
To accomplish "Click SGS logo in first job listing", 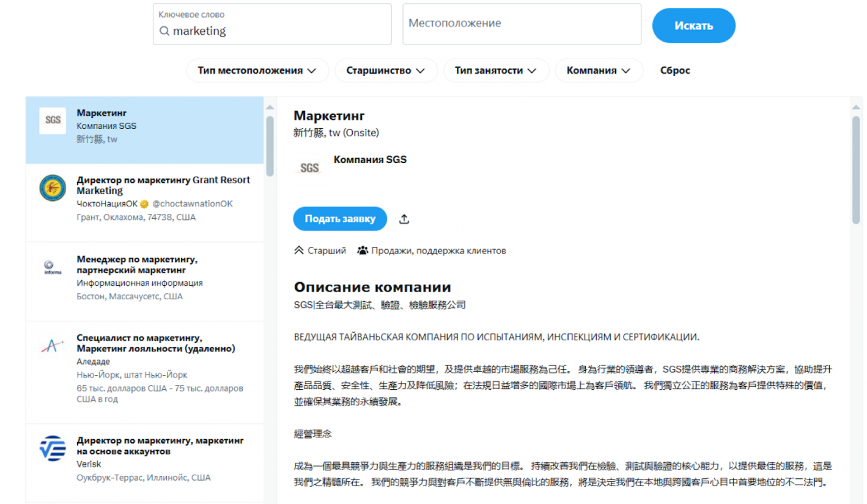I will click(x=53, y=120).
